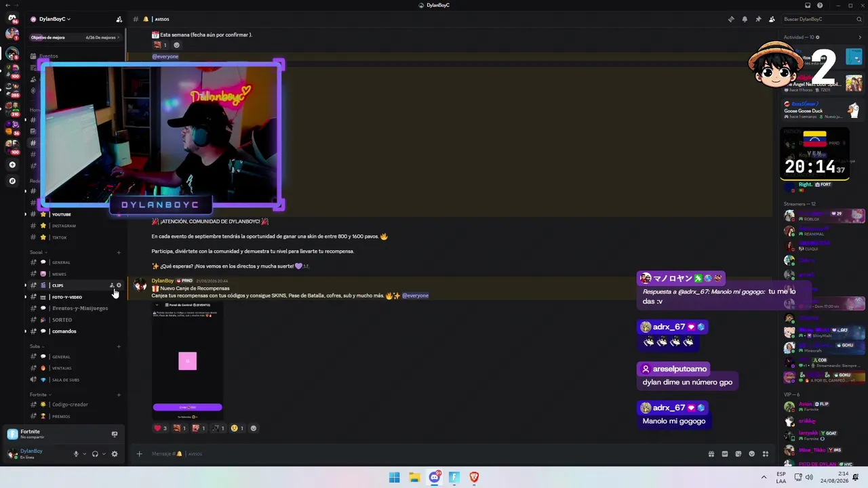Open the Fortnite taskbar icon
This screenshot has height=488, width=868.
point(454,477)
